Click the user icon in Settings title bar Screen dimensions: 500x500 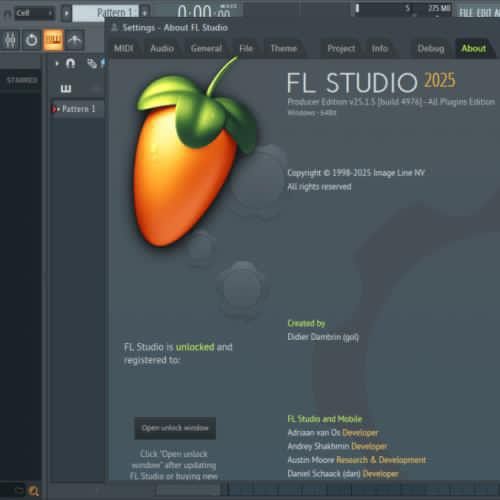[114, 28]
